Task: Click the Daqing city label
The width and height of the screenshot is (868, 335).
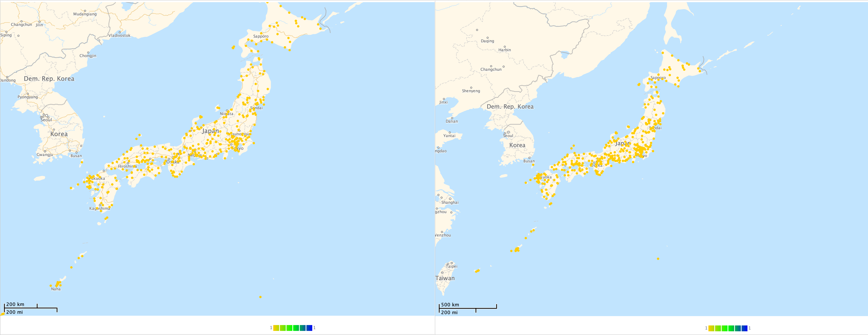Action: click(487, 41)
